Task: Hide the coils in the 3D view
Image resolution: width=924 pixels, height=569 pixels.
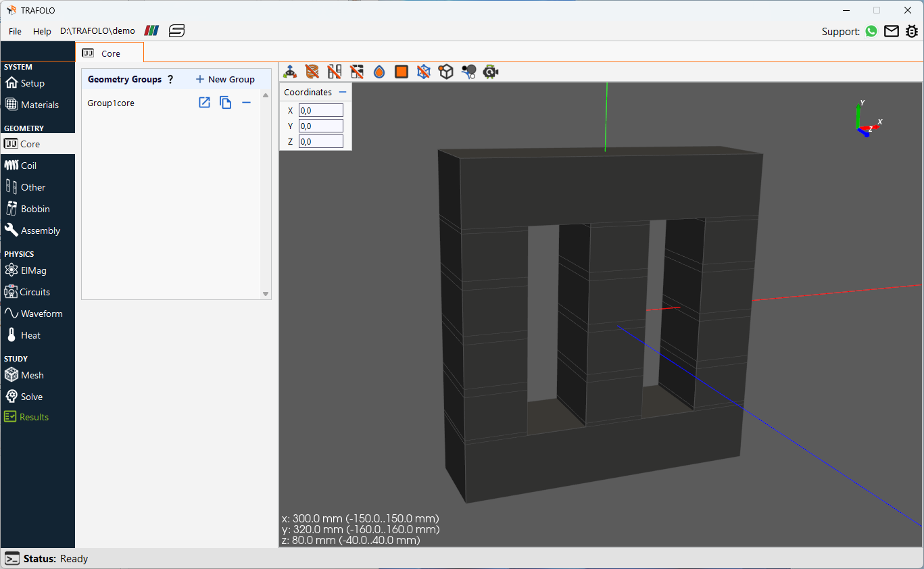Action: 311,71
